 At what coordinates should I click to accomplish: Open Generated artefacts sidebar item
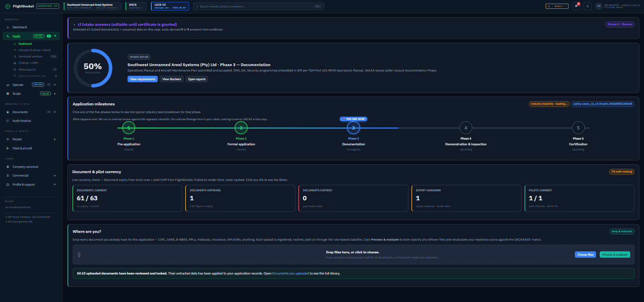point(31,56)
